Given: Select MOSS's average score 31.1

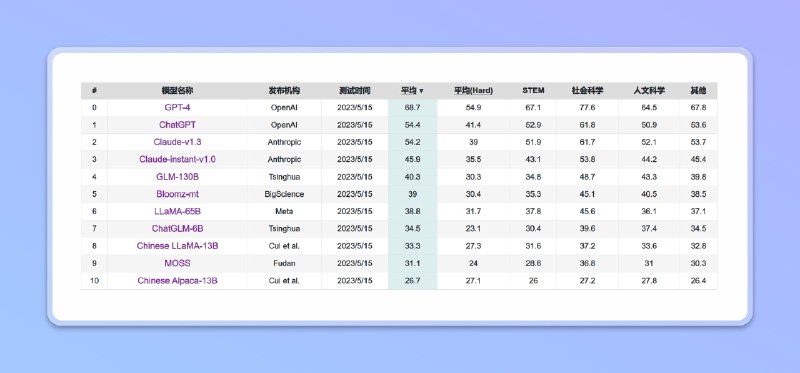Looking at the screenshot, I should click(412, 263).
